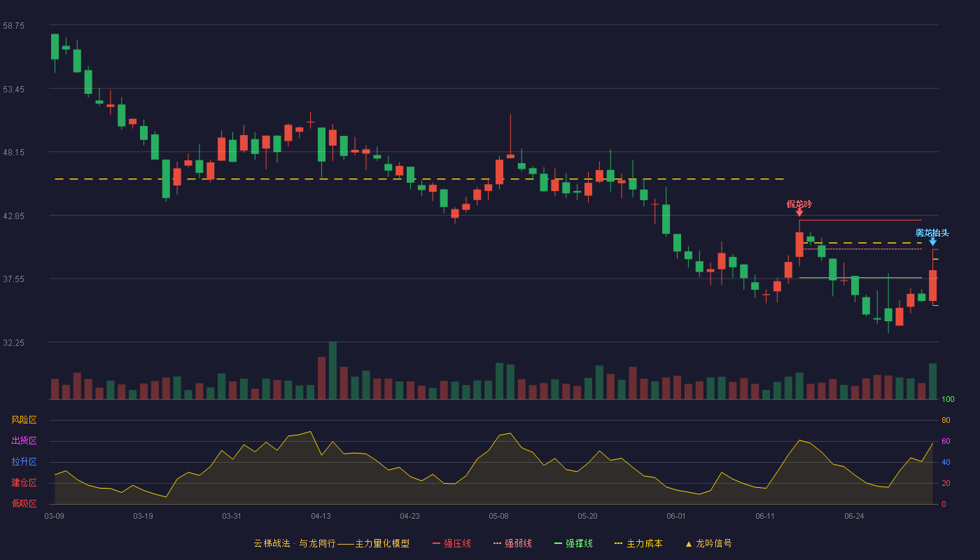
Task: Click the blue down arrow below 勇龙抬头
Action: (933, 241)
